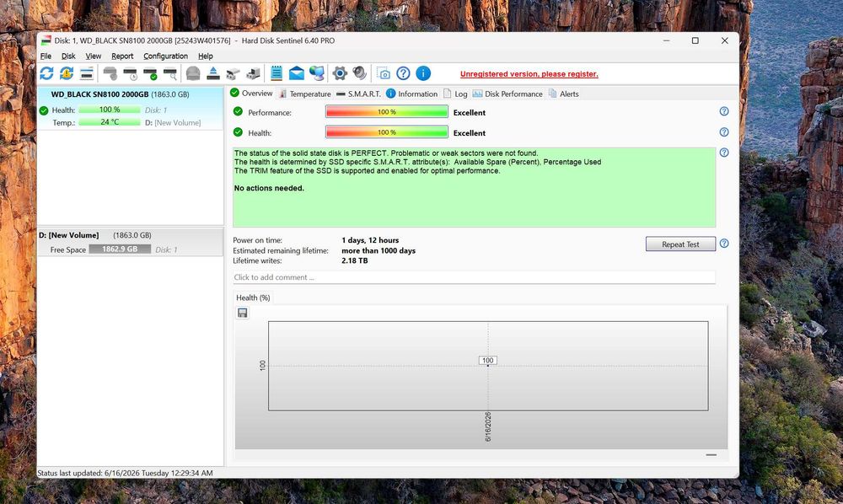
Task: Click the gray dome-shaped toolbar icon
Action: [193, 73]
